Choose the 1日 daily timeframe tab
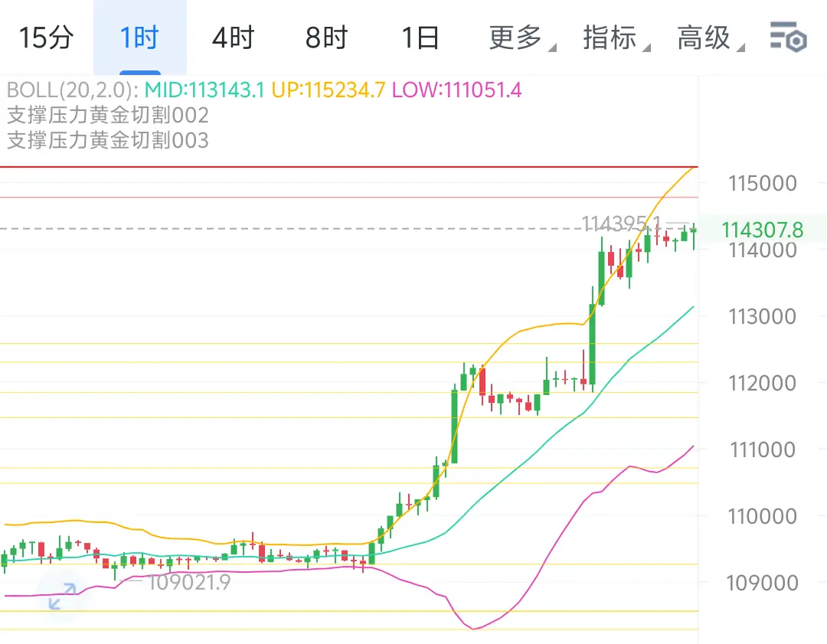Viewport: 827px width, 644px height. (420, 38)
